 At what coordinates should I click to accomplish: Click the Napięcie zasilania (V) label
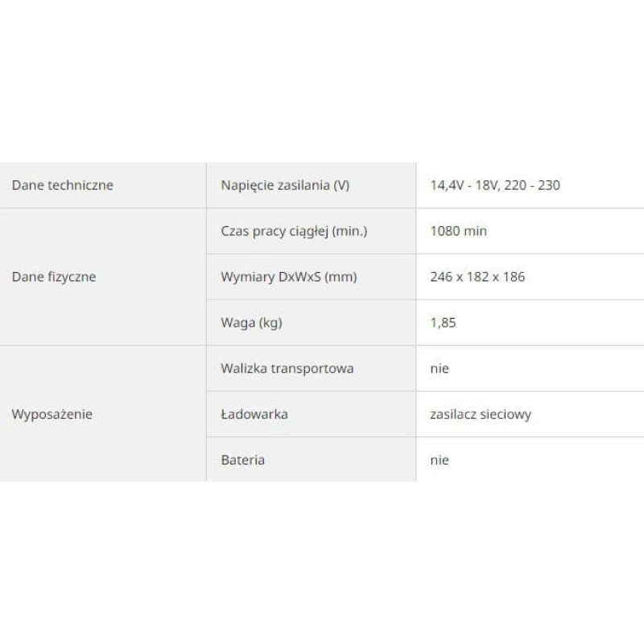(x=285, y=185)
